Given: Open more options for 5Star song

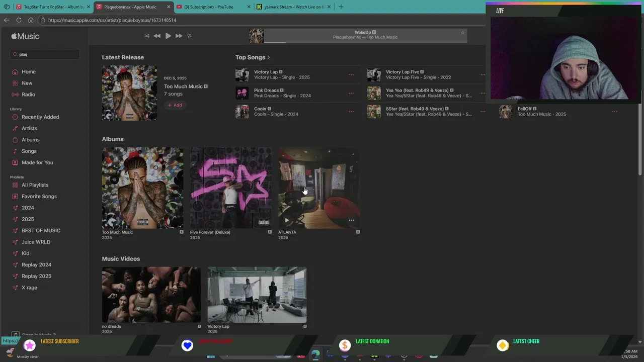Looking at the screenshot, I should click(482, 112).
